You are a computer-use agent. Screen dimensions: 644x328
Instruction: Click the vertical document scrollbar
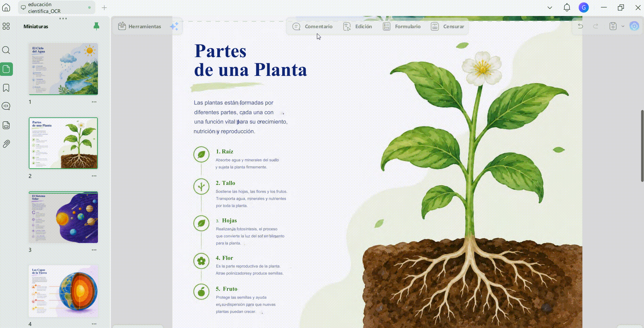[x=642, y=146]
